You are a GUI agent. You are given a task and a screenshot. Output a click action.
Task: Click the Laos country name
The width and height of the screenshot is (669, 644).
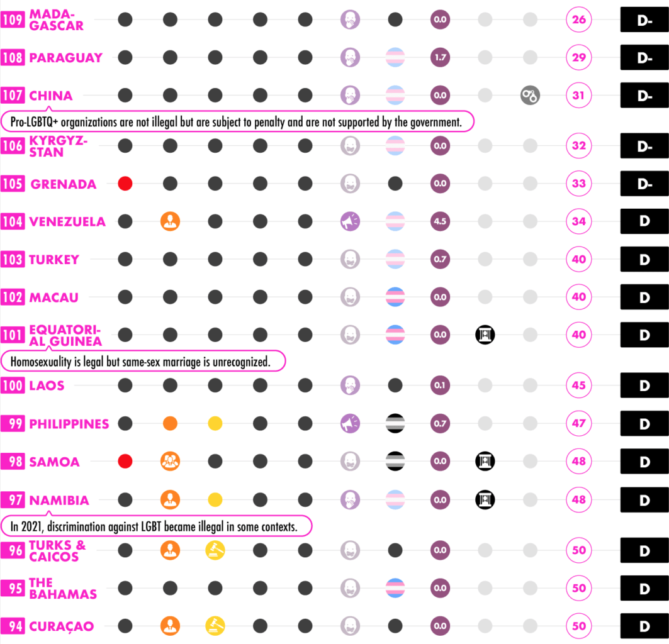[x=47, y=386]
